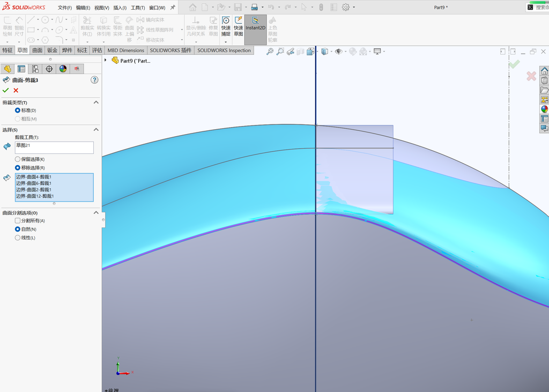The height and width of the screenshot is (392, 549).
Task: Switch to the MBD Dimensions tab
Action: pos(125,50)
